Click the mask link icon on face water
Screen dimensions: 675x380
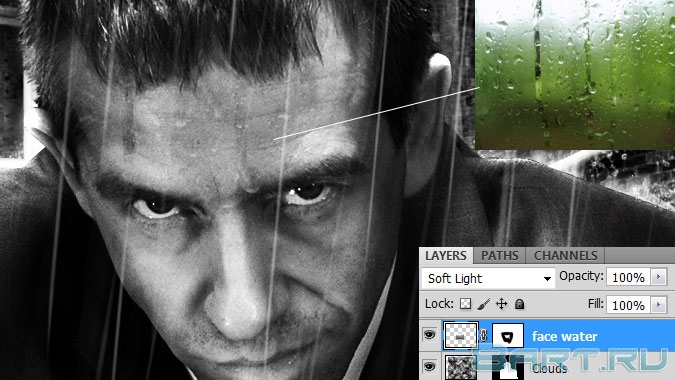(x=484, y=336)
